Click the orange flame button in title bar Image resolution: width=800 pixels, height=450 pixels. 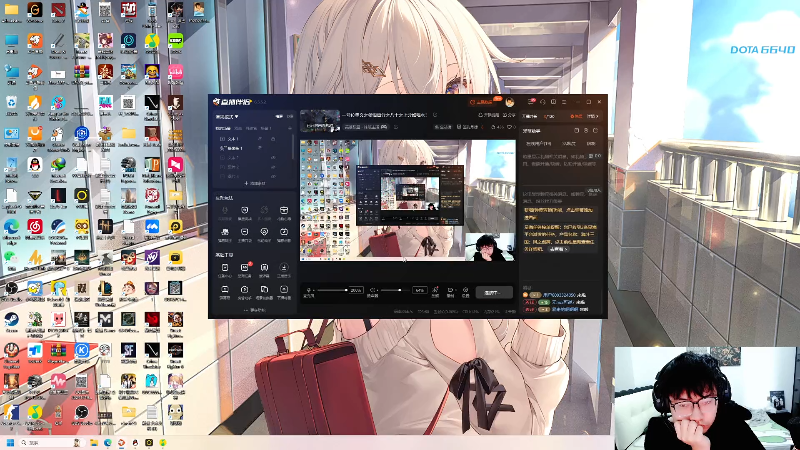click(x=483, y=102)
